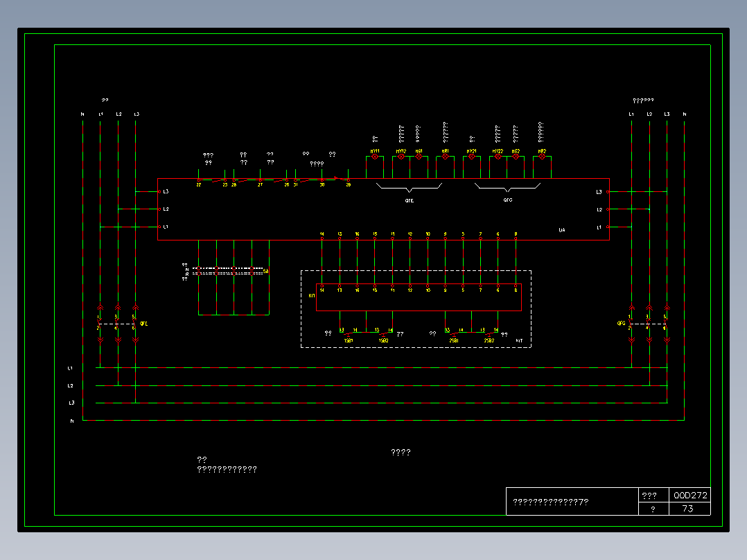Click the L2 busbar label at bottom left

70,385
